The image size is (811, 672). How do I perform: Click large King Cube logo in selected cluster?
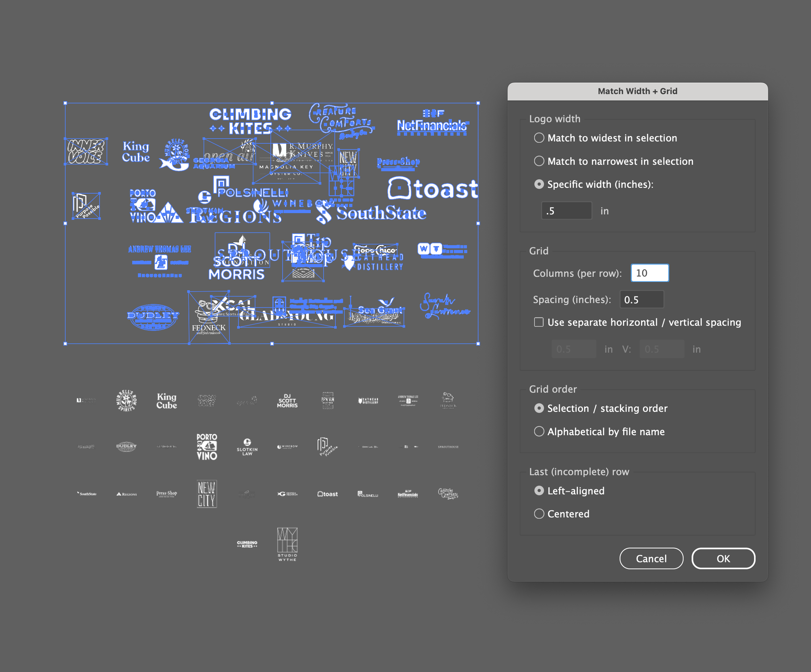tap(136, 151)
